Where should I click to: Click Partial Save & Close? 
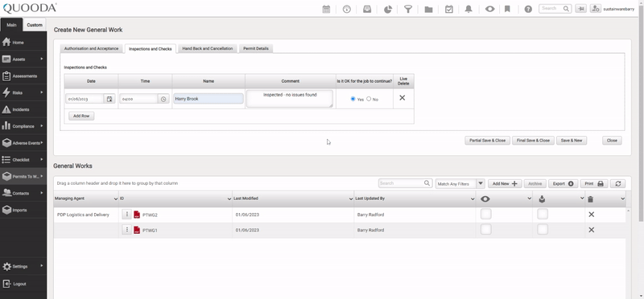click(x=488, y=141)
